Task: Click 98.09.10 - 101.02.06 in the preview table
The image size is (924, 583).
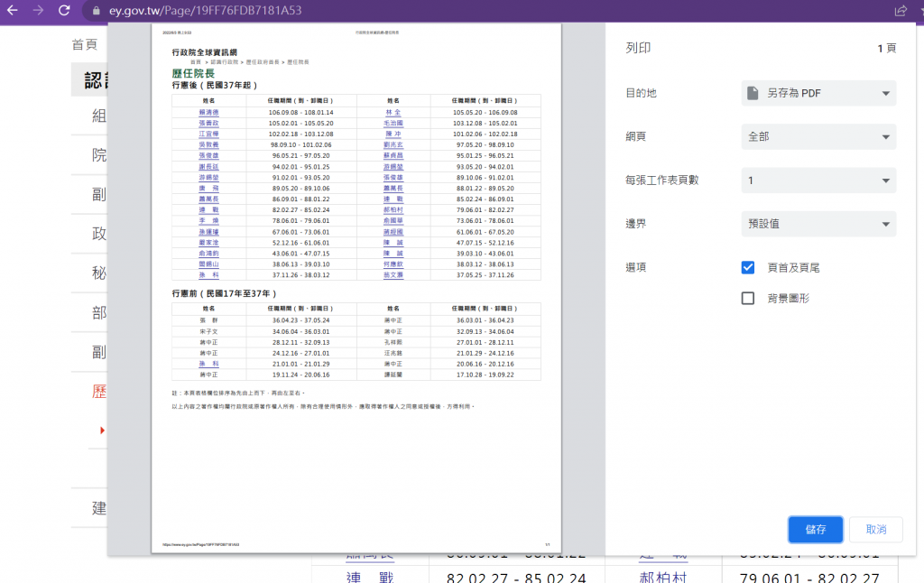Action: pyautogui.click(x=300, y=145)
